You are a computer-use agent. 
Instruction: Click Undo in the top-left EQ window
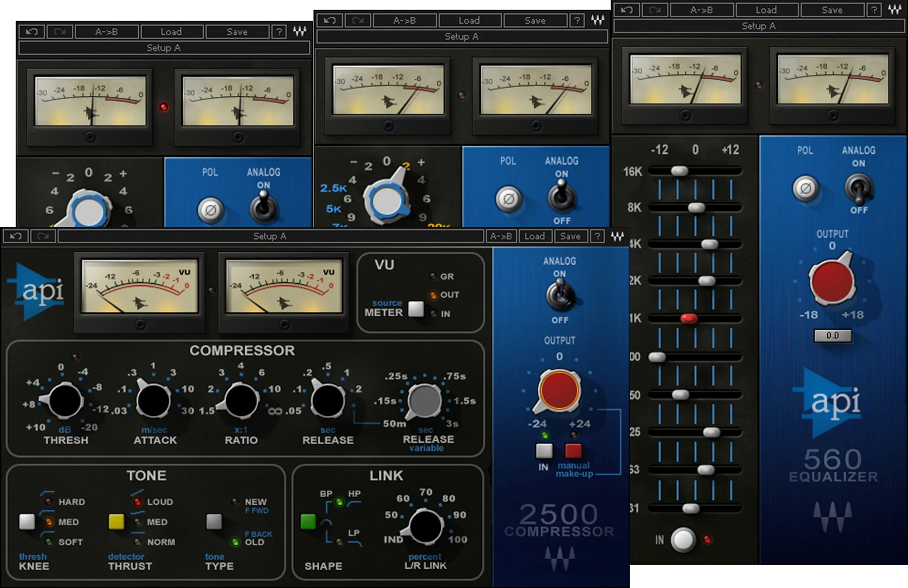32,31
